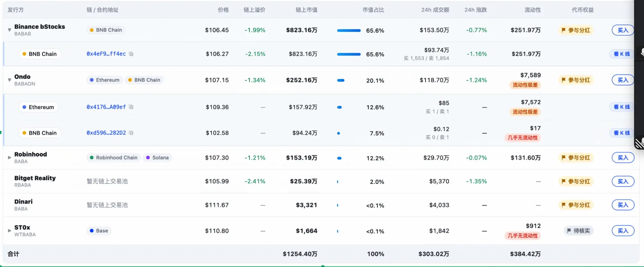The height and width of the screenshot is (267, 644).
Task: Select the Robinhood Chain tag
Action: (x=114, y=158)
